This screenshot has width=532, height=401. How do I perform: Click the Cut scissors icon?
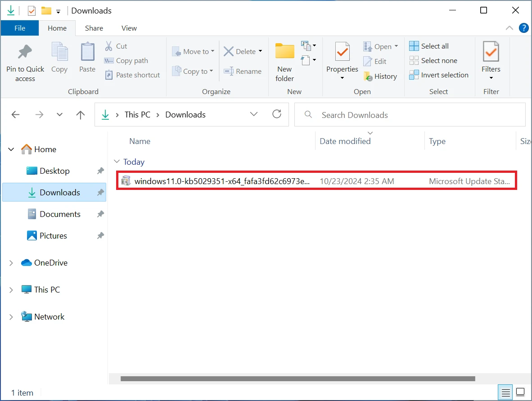pyautogui.click(x=108, y=46)
